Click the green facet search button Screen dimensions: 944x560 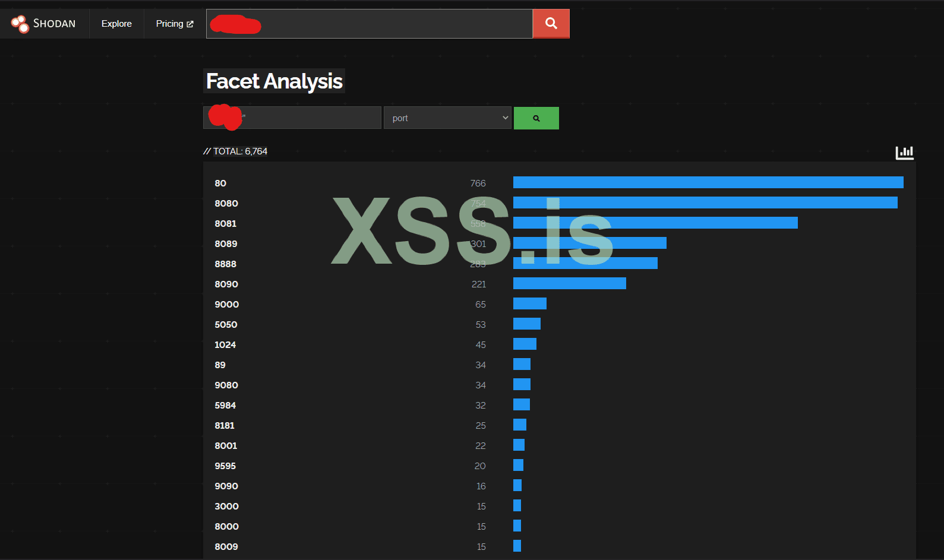coord(536,118)
